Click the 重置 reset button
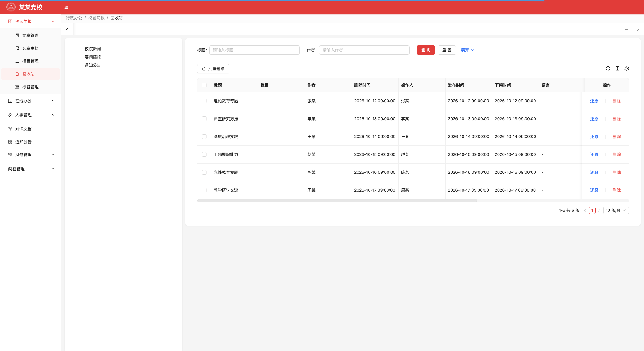Screen dimensions: 644x351 tap(447, 50)
